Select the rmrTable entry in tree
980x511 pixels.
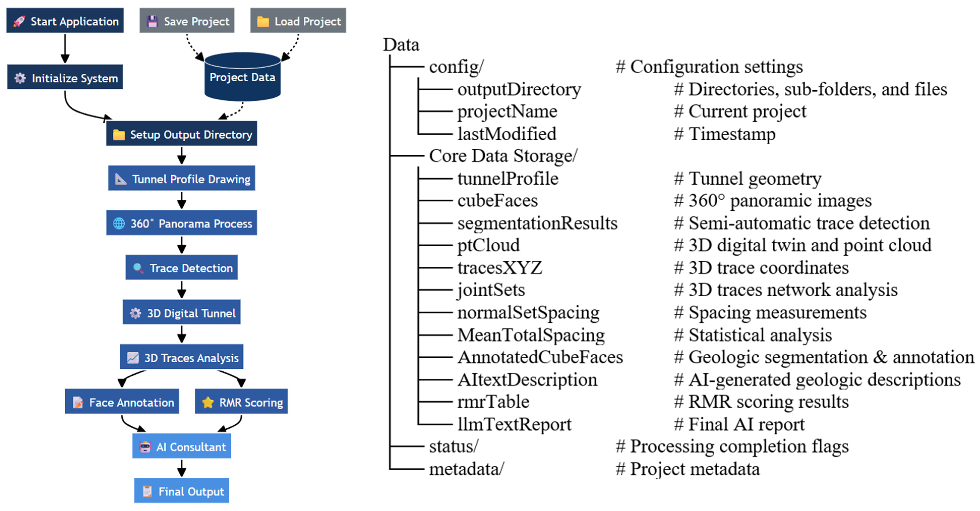click(493, 402)
